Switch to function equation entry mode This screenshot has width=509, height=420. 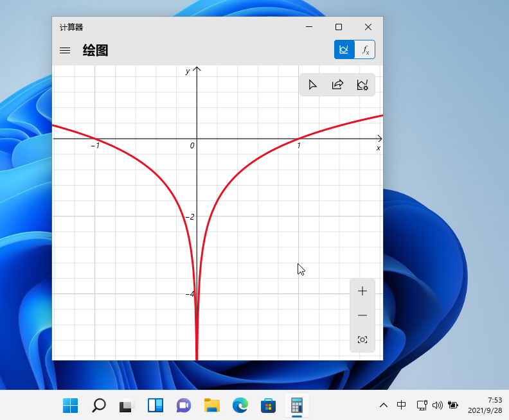[365, 49]
